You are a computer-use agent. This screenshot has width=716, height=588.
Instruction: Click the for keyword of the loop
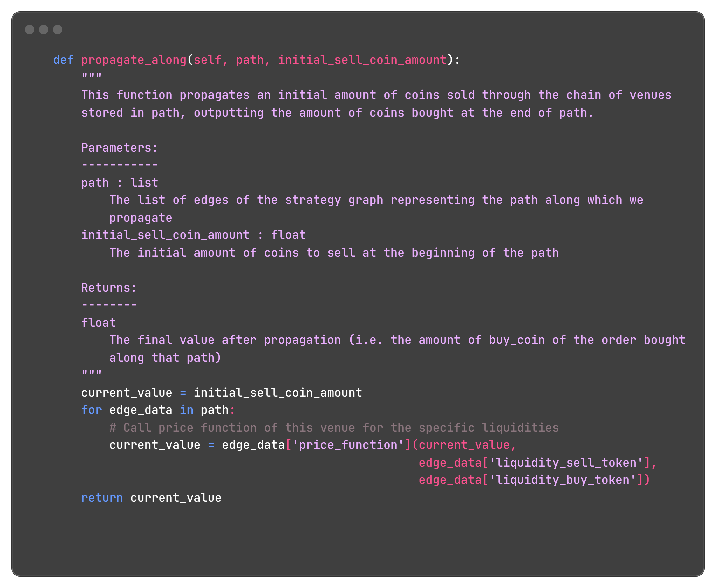[x=91, y=410]
